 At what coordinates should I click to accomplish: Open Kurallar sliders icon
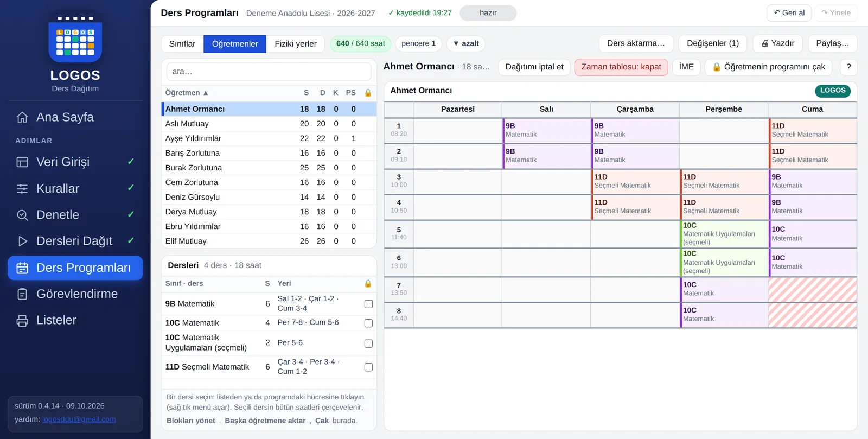(22, 189)
